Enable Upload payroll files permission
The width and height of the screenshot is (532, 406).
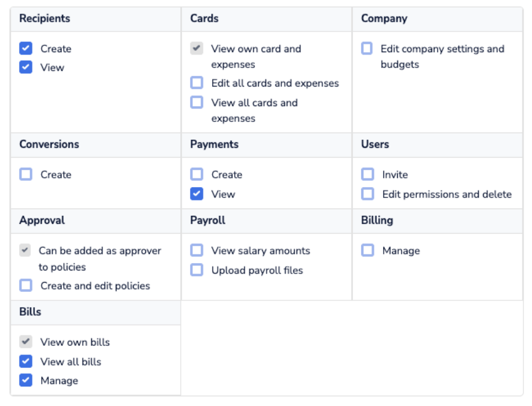pyautogui.click(x=197, y=270)
